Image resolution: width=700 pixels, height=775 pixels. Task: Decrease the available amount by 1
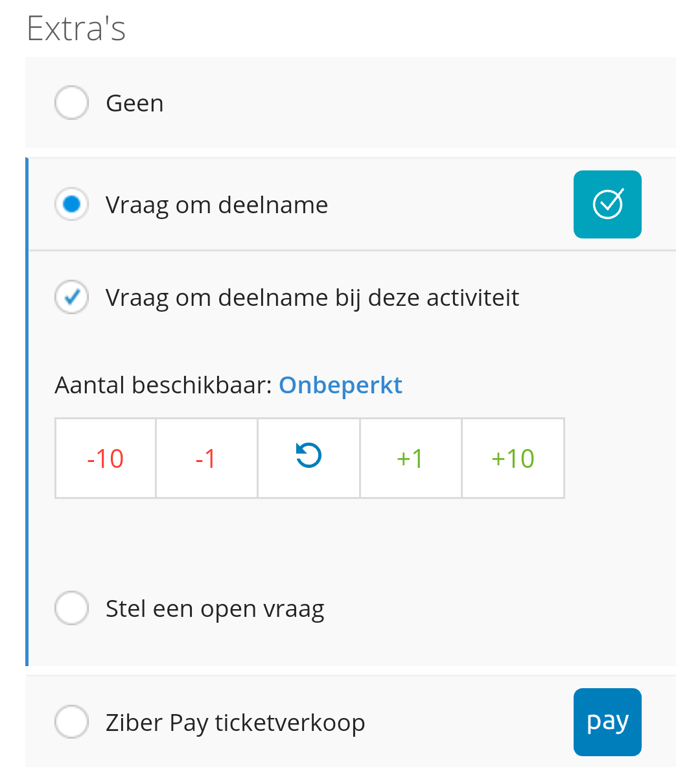coord(207,457)
